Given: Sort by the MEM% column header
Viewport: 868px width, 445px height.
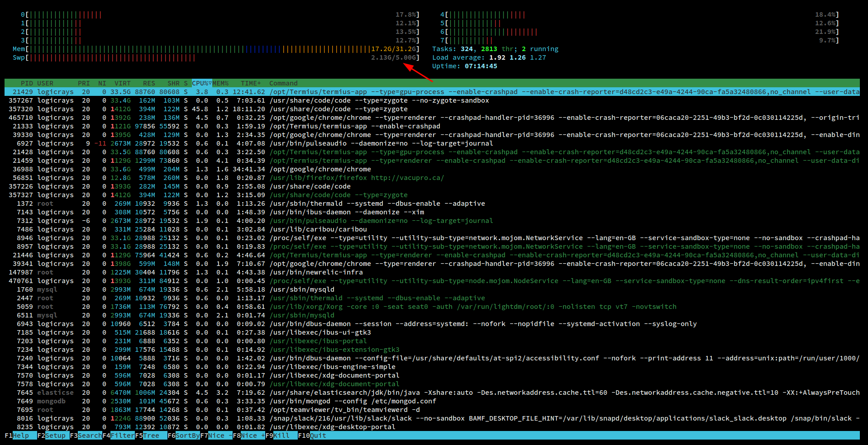Looking at the screenshot, I should pos(220,83).
